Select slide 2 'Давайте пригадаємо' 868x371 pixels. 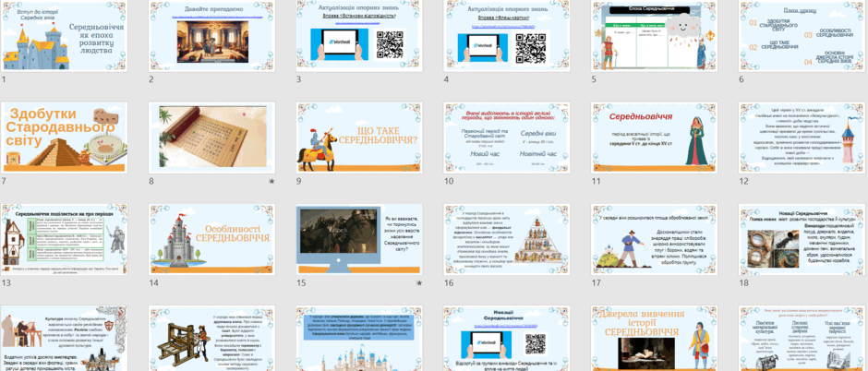coord(212,35)
